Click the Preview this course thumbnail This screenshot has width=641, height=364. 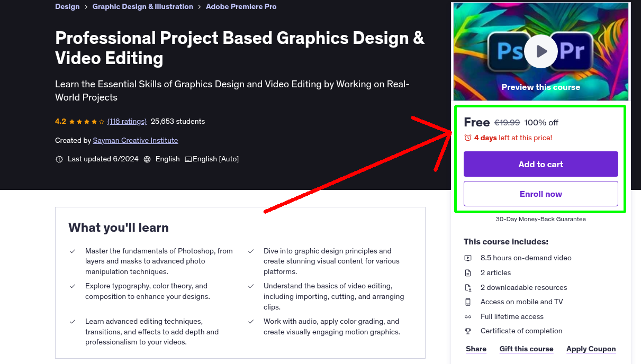click(x=541, y=52)
